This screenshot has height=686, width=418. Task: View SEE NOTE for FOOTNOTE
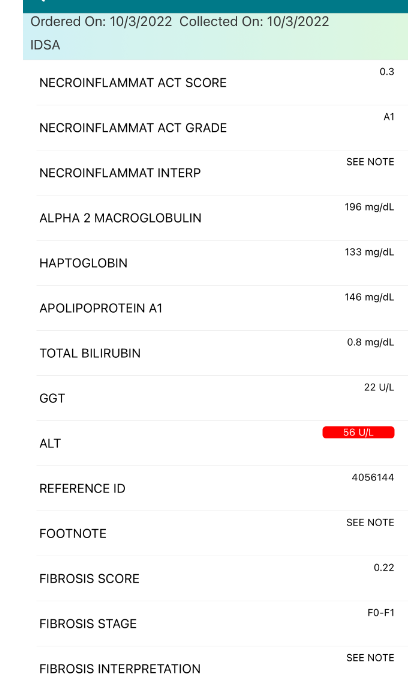pyautogui.click(x=370, y=522)
